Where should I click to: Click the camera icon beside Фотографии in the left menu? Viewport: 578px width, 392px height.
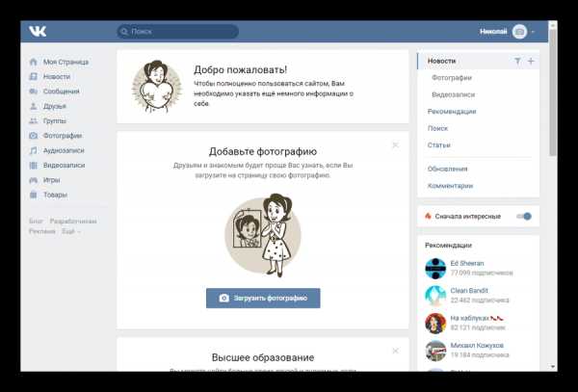(33, 136)
